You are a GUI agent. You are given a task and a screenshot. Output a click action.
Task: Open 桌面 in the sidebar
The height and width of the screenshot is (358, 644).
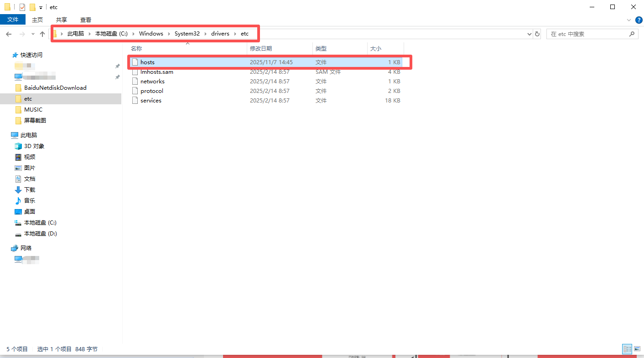(30, 212)
